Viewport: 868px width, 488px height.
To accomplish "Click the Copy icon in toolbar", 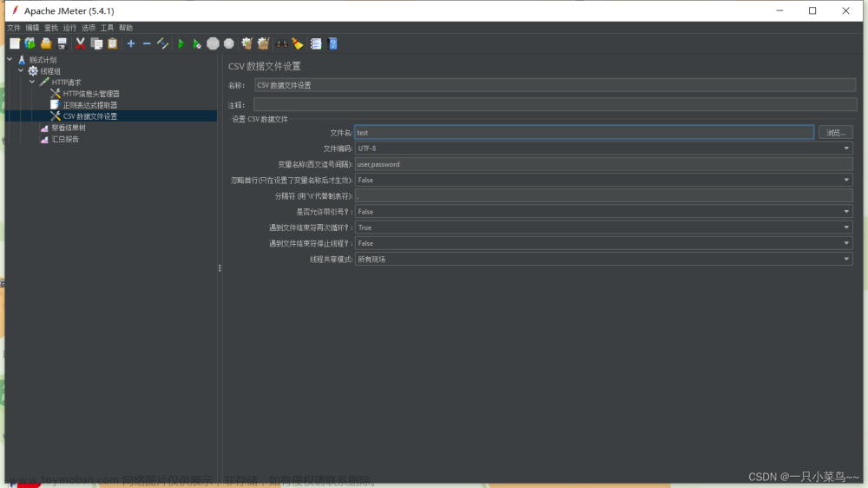I will point(96,43).
